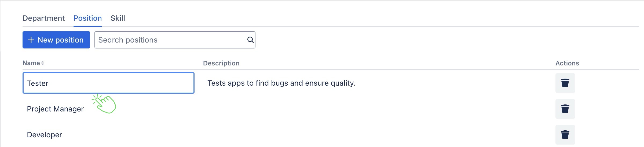
Task: Select the Project Manager name cell
Action: point(55,109)
